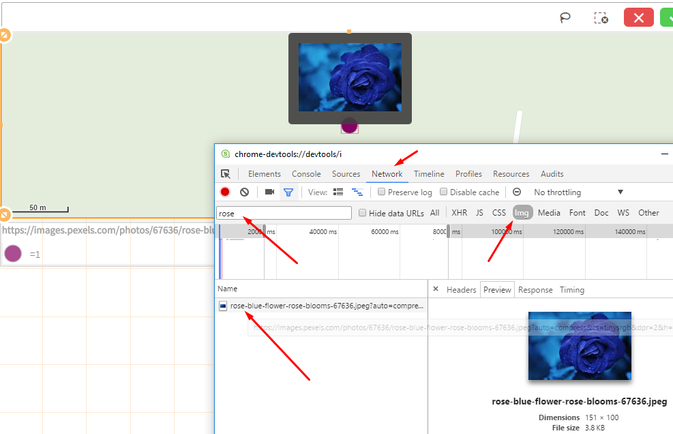Click the top-left orange resize handle icon
This screenshot has width=673, height=434.
[x=5, y=35]
